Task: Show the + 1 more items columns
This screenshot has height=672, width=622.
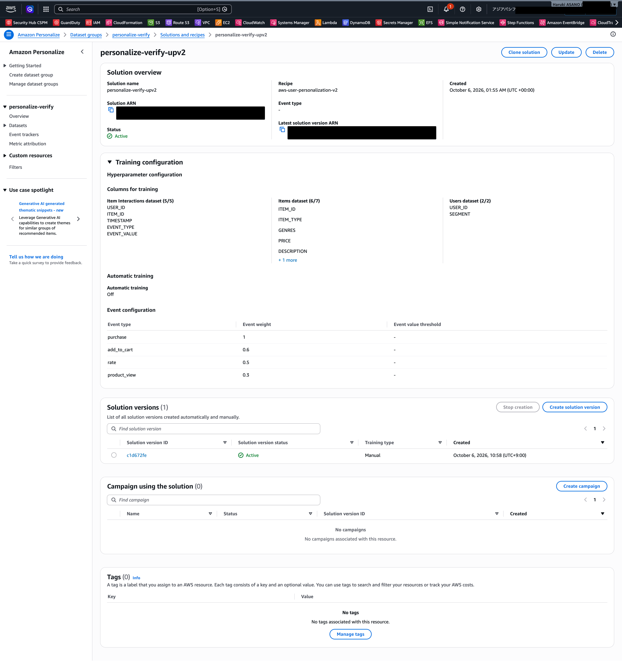Action: click(x=287, y=260)
